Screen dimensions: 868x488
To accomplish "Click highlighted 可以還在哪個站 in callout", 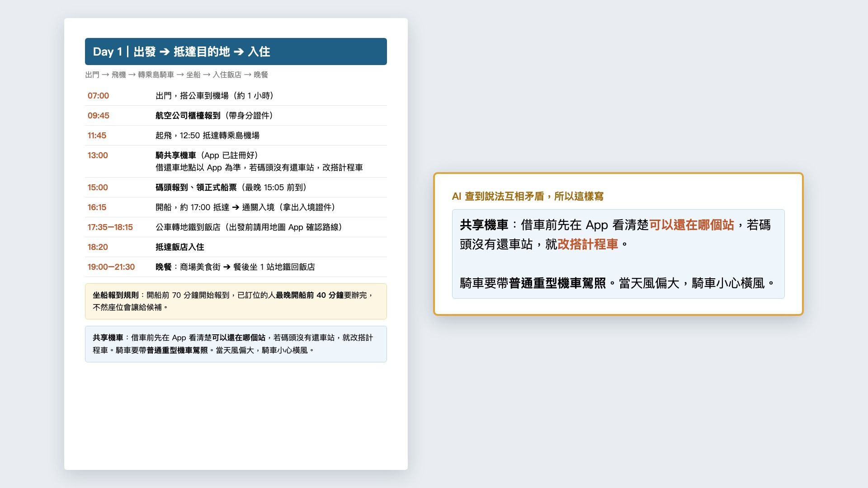I will 692,225.
